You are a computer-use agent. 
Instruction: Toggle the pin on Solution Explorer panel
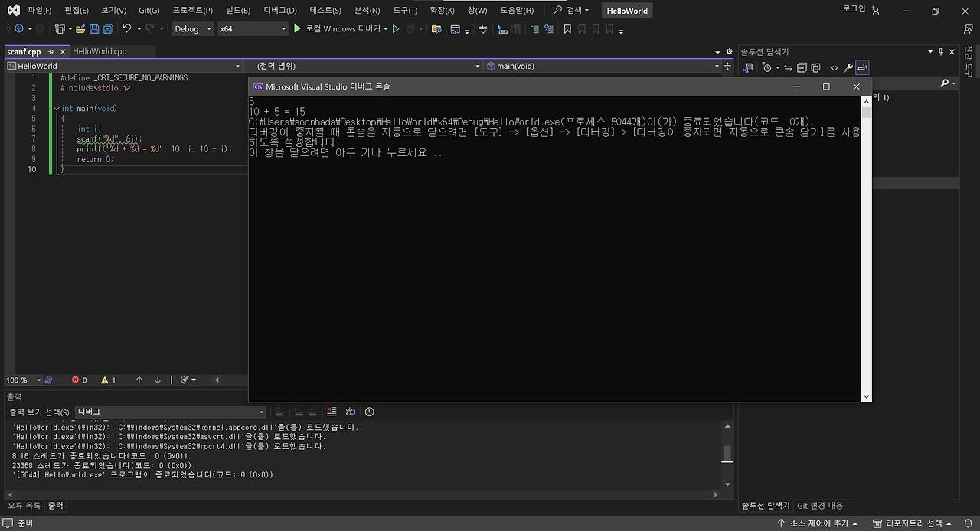pos(940,51)
